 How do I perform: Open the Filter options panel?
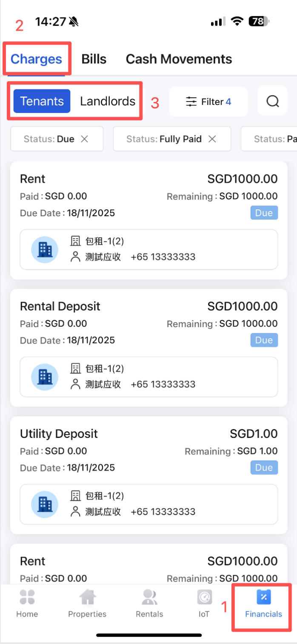(x=208, y=102)
